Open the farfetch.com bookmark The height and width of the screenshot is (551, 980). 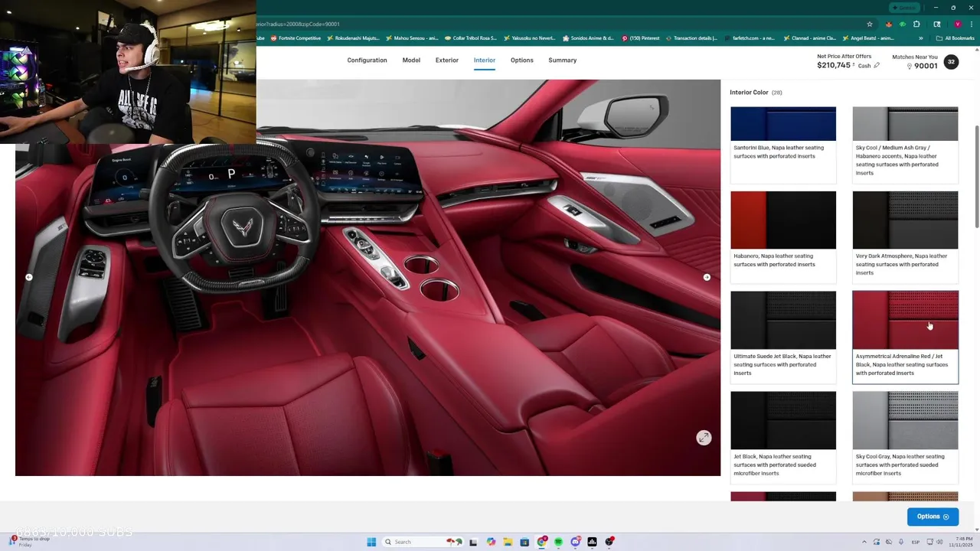click(750, 38)
